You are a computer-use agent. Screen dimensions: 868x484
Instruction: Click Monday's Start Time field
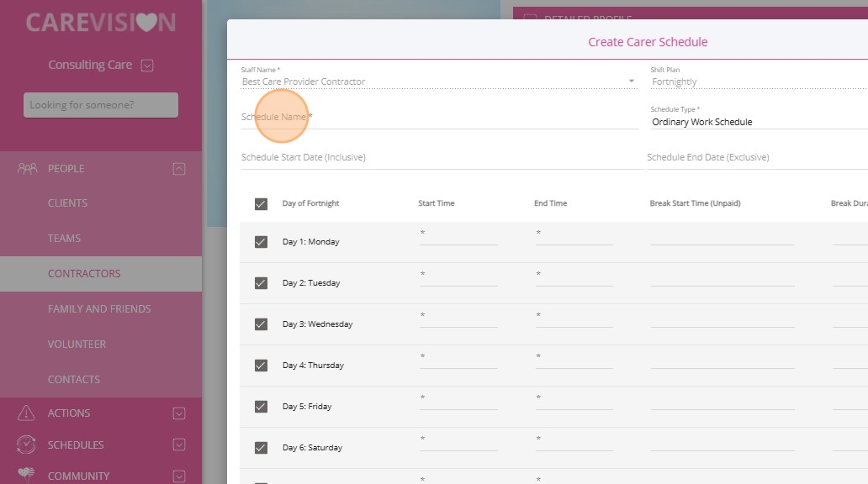(458, 237)
